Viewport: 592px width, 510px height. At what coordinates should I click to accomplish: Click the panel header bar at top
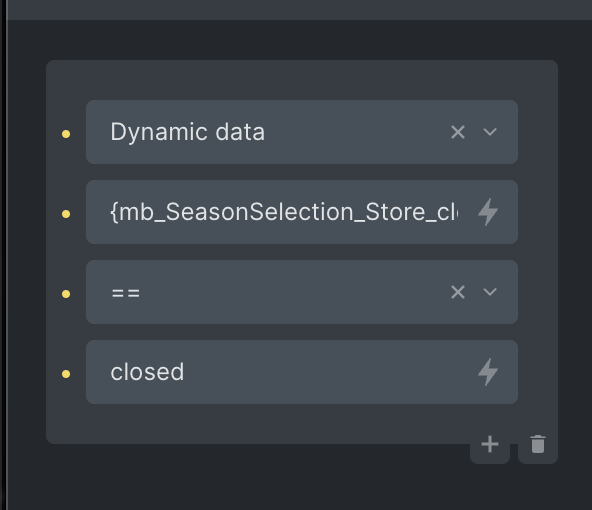point(299,9)
